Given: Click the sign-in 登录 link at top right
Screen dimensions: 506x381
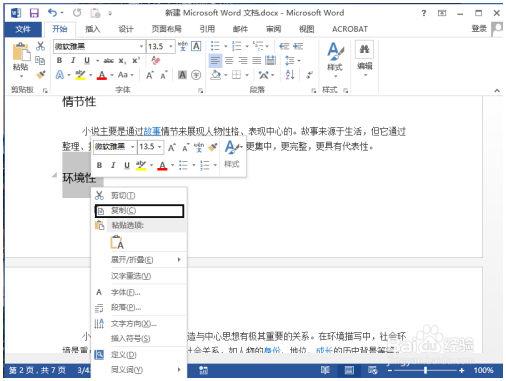Looking at the screenshot, I should [479, 29].
